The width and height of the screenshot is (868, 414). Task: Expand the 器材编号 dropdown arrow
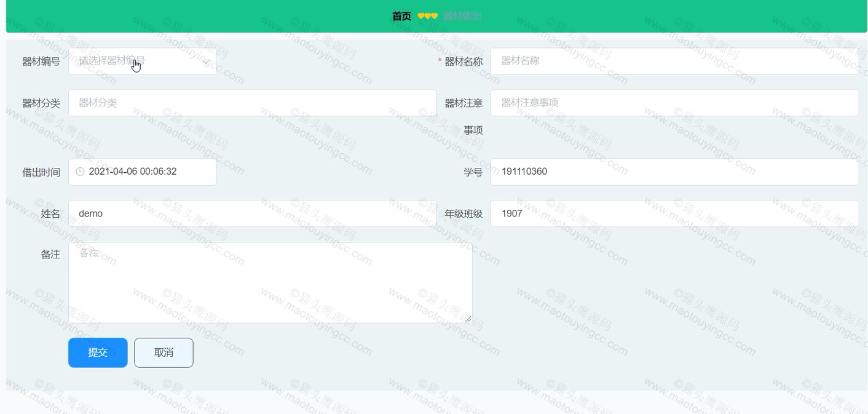[x=205, y=62]
